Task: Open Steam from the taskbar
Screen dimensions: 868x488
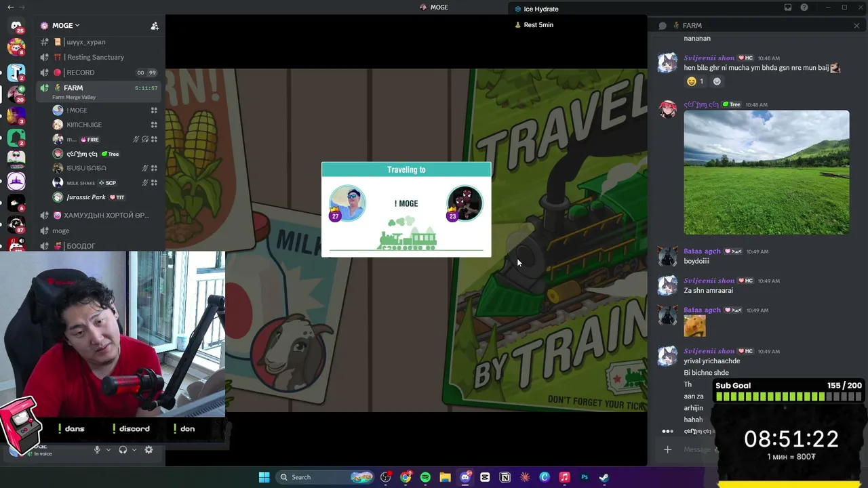Action: 604,477
